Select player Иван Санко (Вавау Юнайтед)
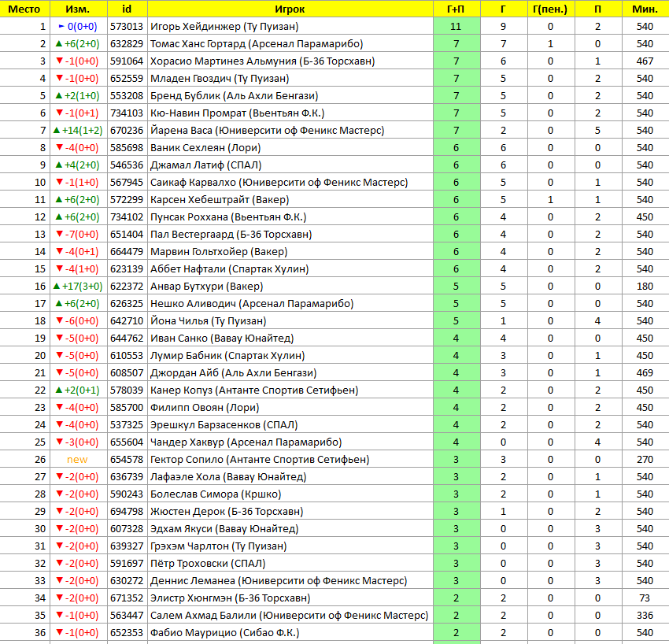This screenshot has width=669, height=644. click(x=222, y=339)
